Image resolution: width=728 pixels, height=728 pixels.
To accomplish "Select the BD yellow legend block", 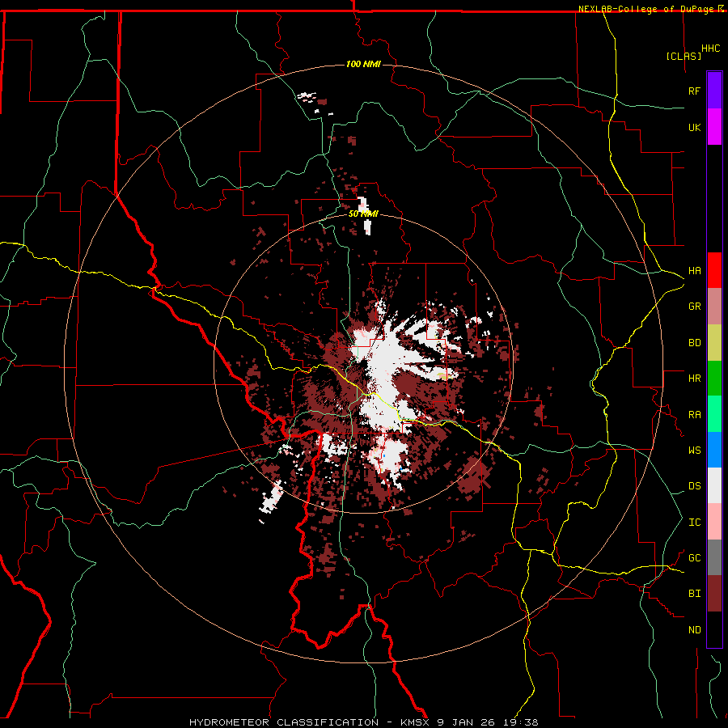I will (714, 343).
